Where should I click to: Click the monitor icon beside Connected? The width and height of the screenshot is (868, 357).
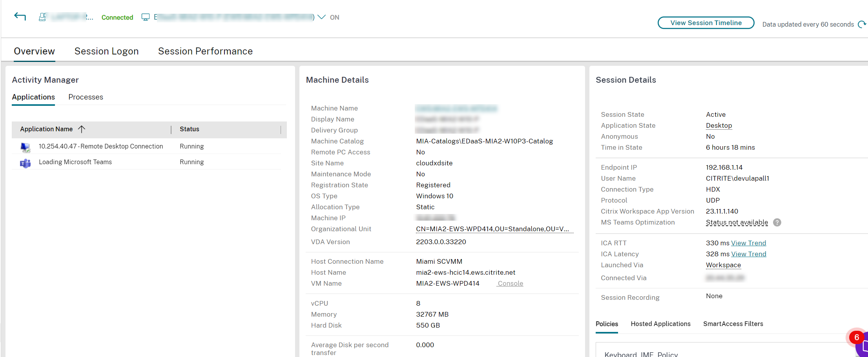tap(146, 17)
